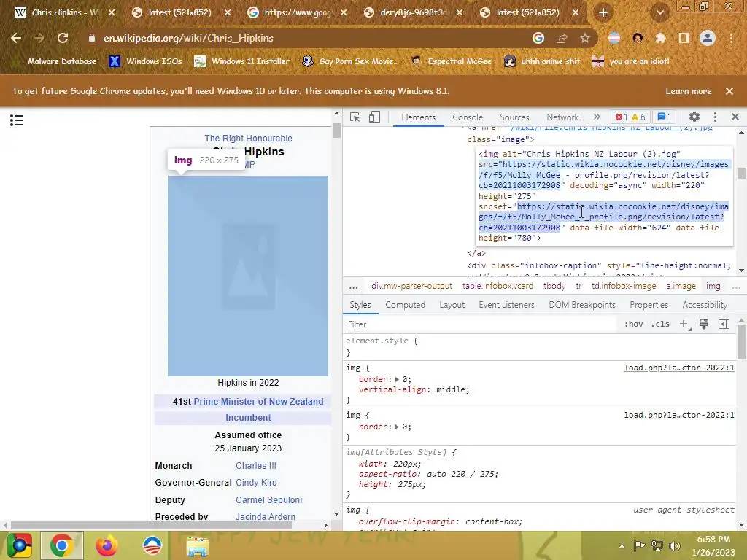Viewport: 747px width, 560px height.
Task: Open the Extensions puzzle icon
Action: (660, 38)
